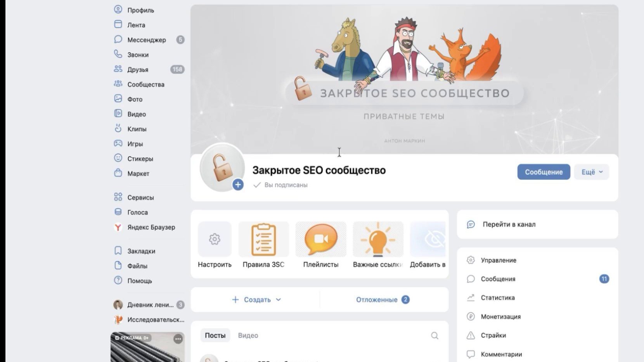
Task: Click the Управление gear icon
Action: tap(471, 260)
